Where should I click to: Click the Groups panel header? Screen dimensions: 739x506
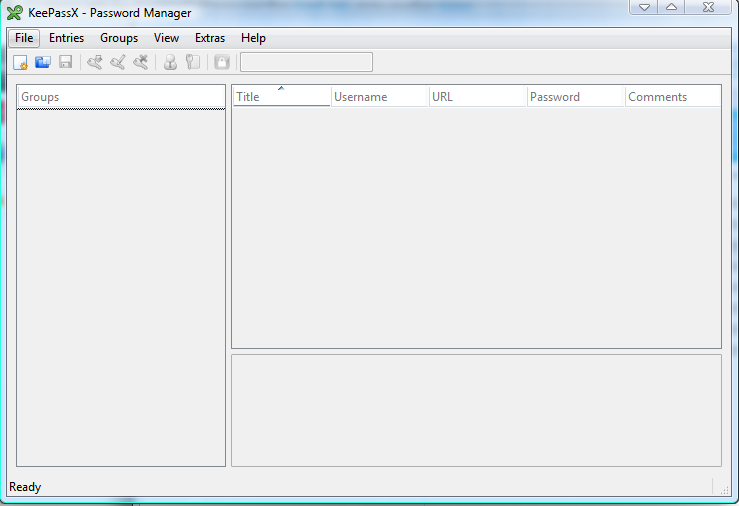click(121, 97)
